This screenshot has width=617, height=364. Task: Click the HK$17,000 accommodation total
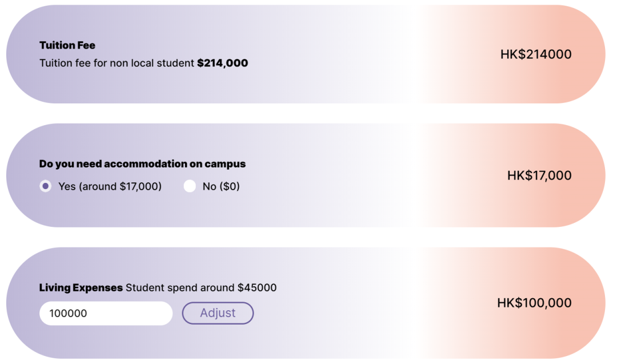coord(539,175)
